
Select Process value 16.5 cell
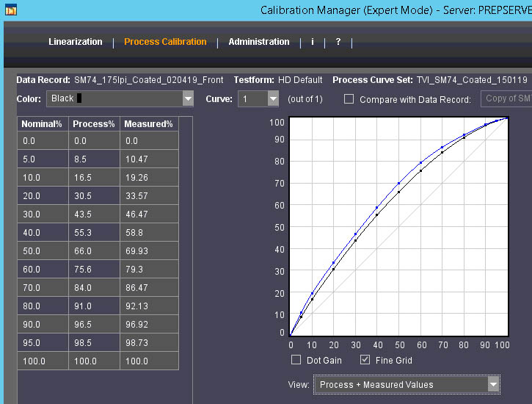pyautogui.click(x=94, y=177)
